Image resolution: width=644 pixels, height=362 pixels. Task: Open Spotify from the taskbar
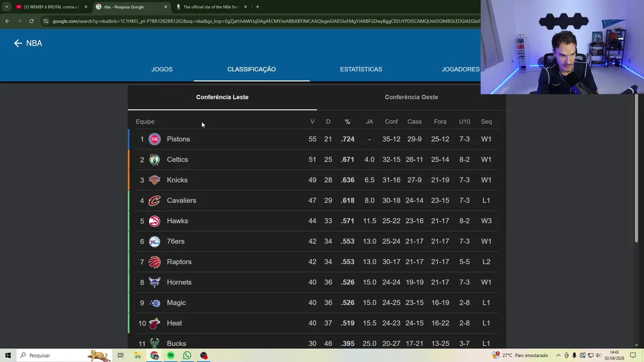(171, 355)
